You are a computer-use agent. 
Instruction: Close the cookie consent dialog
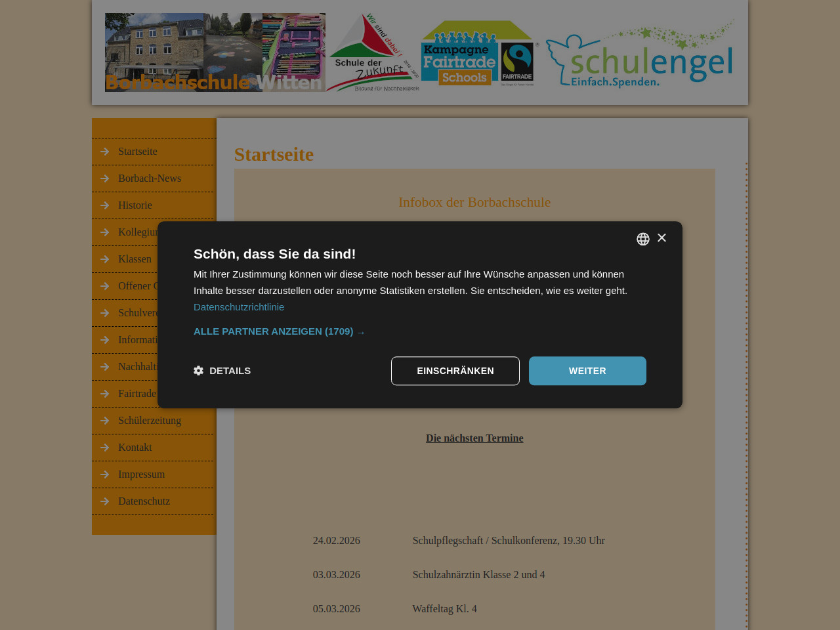point(661,238)
